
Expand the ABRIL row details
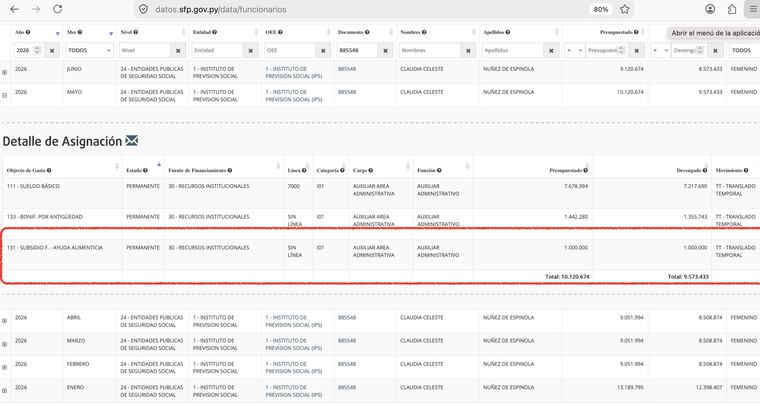pyautogui.click(x=4, y=321)
